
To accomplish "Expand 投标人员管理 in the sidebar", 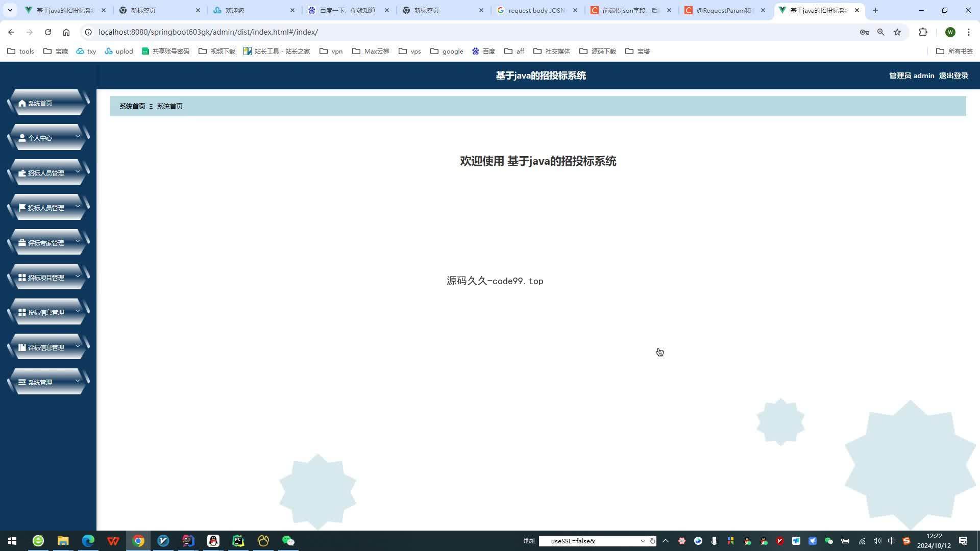I will point(48,208).
